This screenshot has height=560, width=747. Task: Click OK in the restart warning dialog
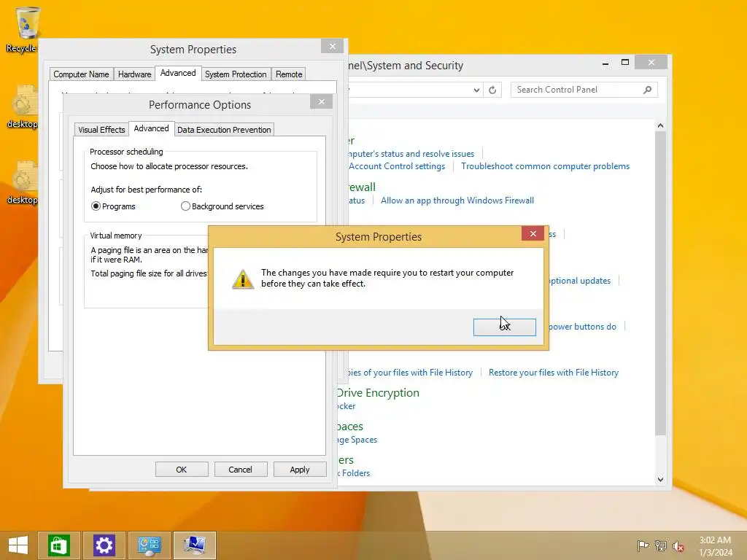(x=505, y=327)
